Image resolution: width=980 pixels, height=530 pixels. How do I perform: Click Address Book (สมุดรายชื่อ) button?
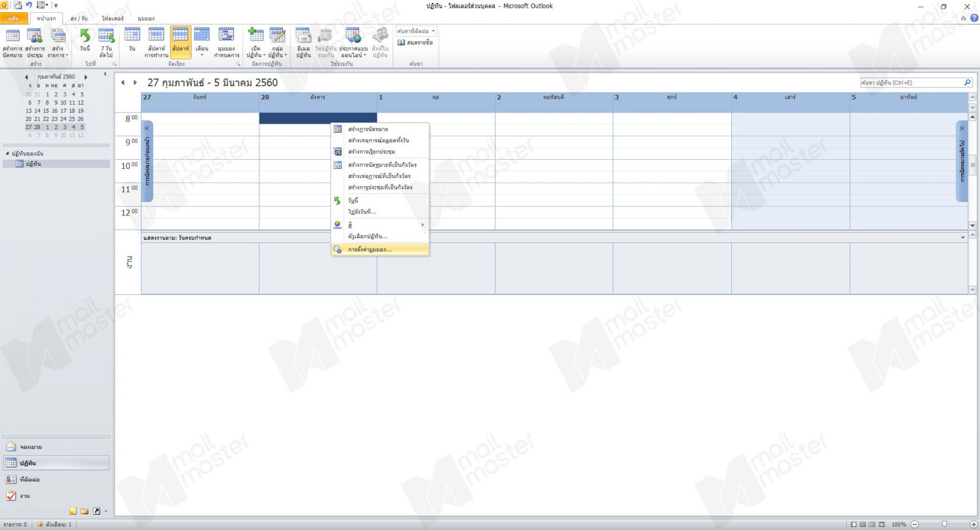pyautogui.click(x=415, y=42)
